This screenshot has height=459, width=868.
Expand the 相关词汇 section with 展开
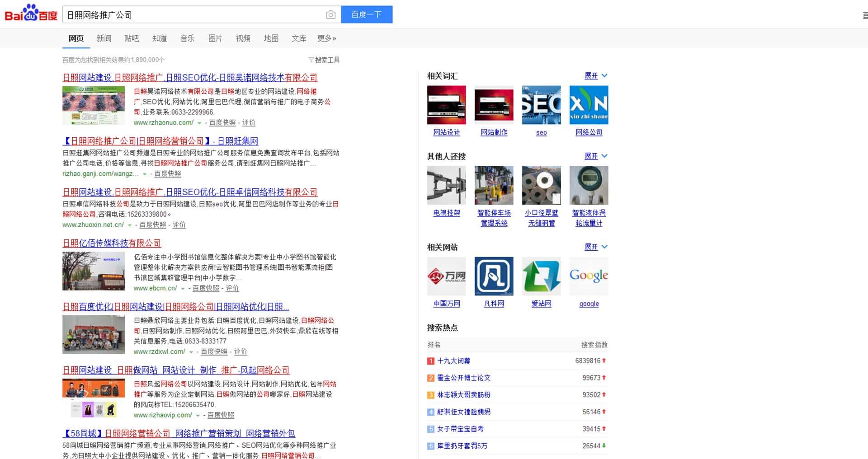click(x=596, y=76)
